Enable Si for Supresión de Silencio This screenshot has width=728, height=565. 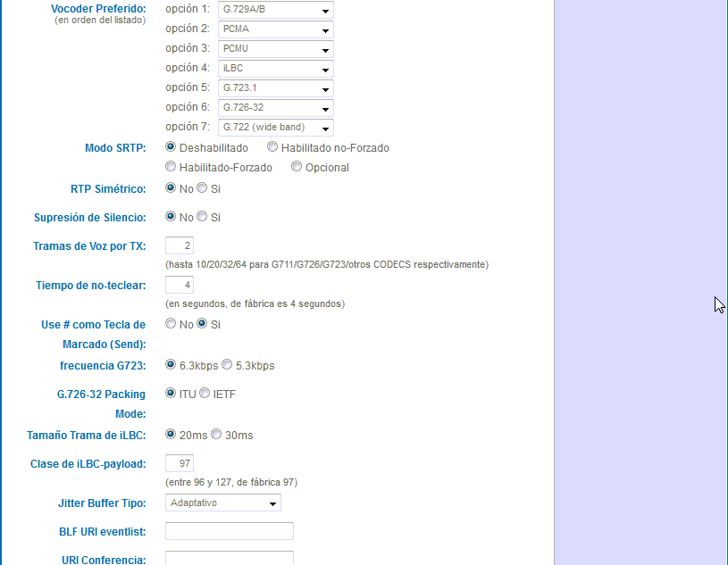(x=202, y=217)
